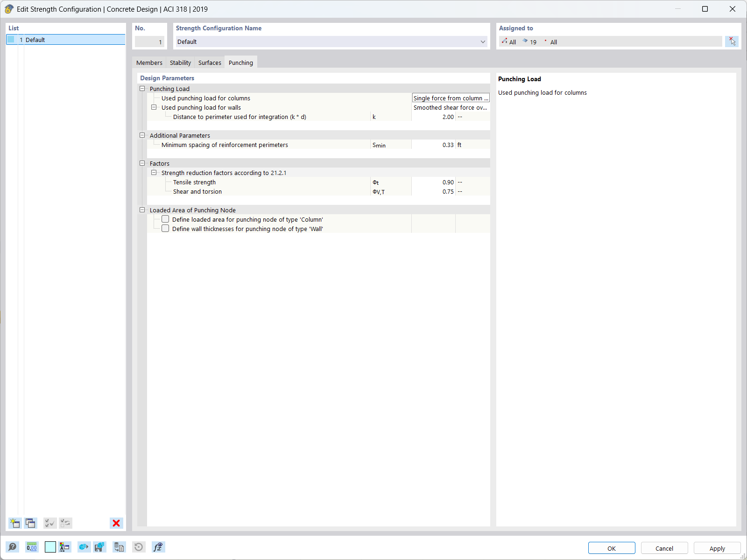The image size is (747, 560).
Task: Delete the Default configuration with red X
Action: tap(116, 523)
